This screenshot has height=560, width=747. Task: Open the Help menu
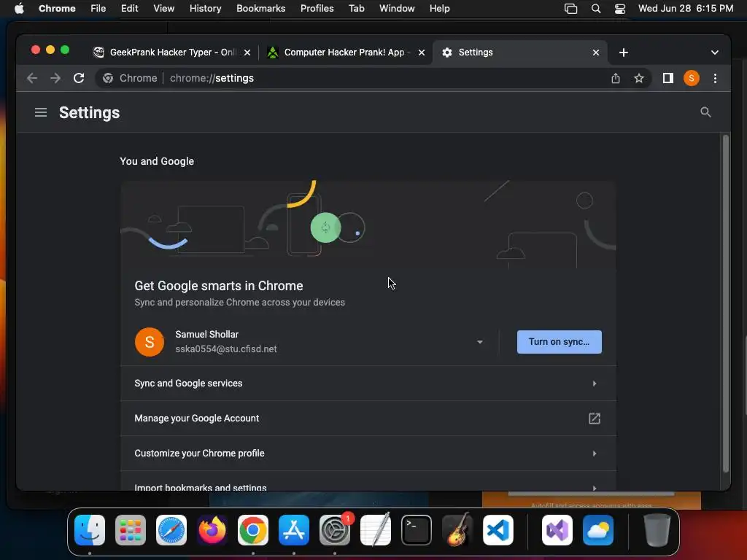(x=439, y=9)
